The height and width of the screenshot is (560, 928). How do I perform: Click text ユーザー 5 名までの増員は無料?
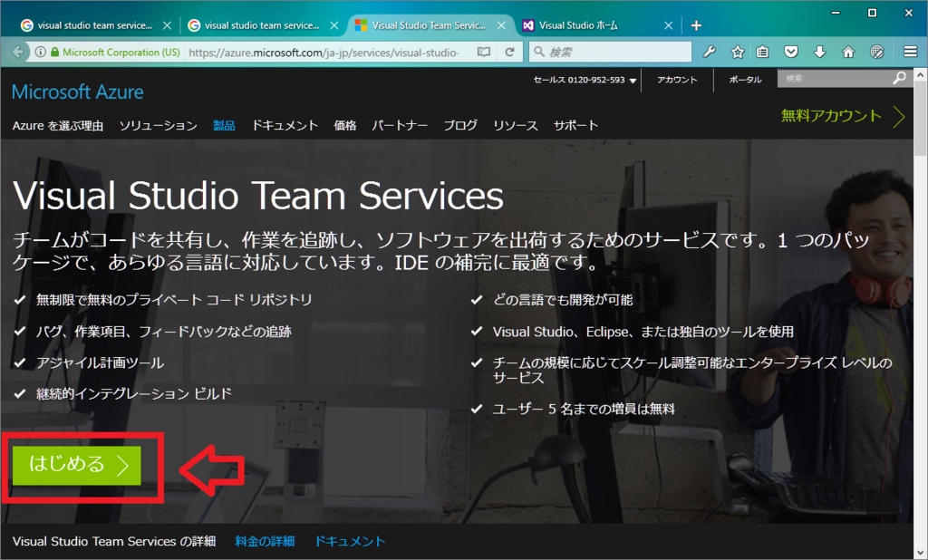pos(584,409)
